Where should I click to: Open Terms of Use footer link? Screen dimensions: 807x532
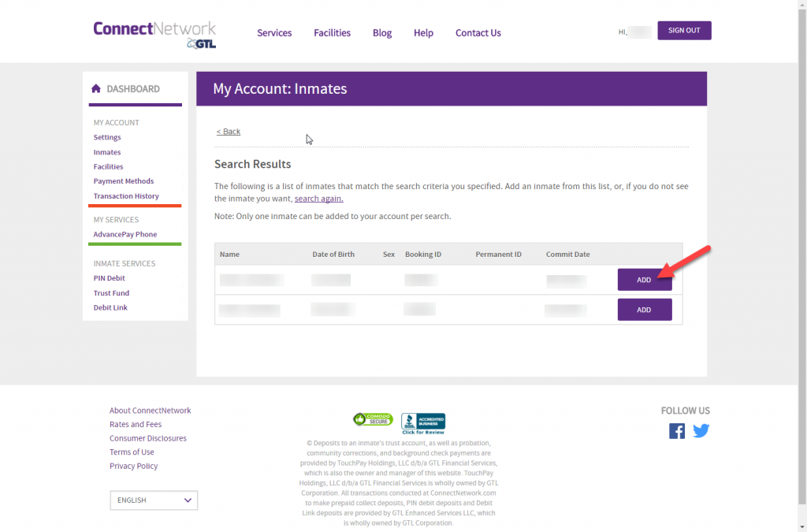pyautogui.click(x=132, y=452)
